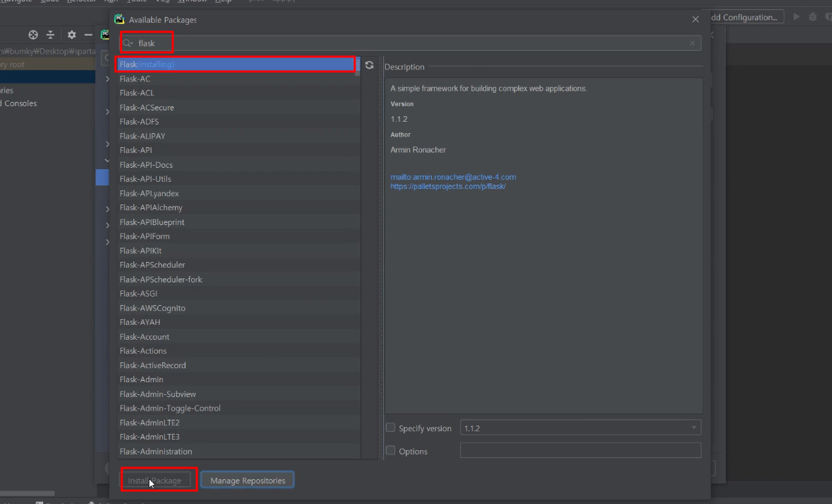Select the Flask-API.yandex package

tap(239, 193)
